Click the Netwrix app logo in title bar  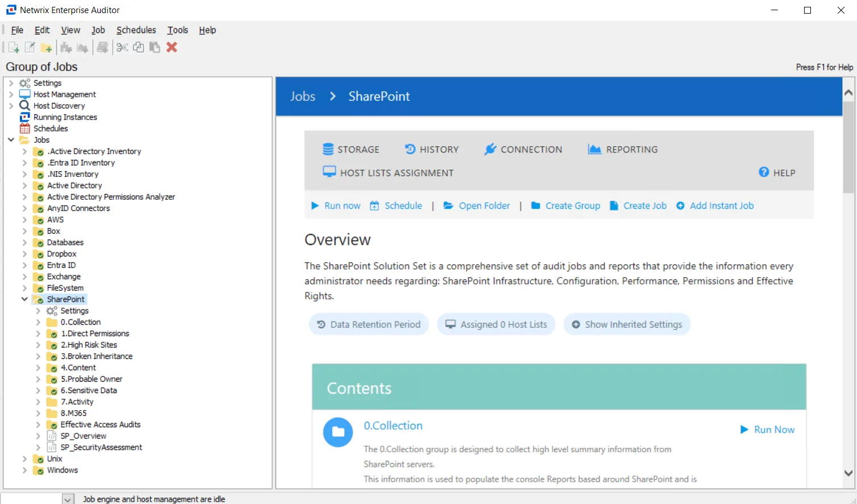pos(11,10)
